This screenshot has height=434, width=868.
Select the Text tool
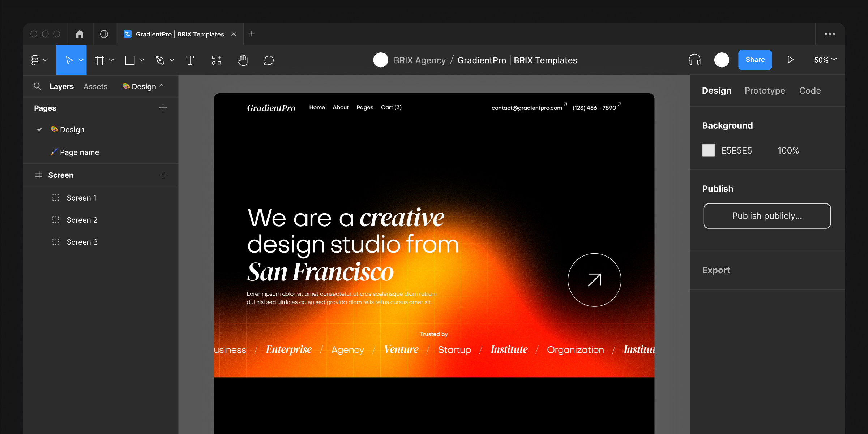click(x=191, y=60)
